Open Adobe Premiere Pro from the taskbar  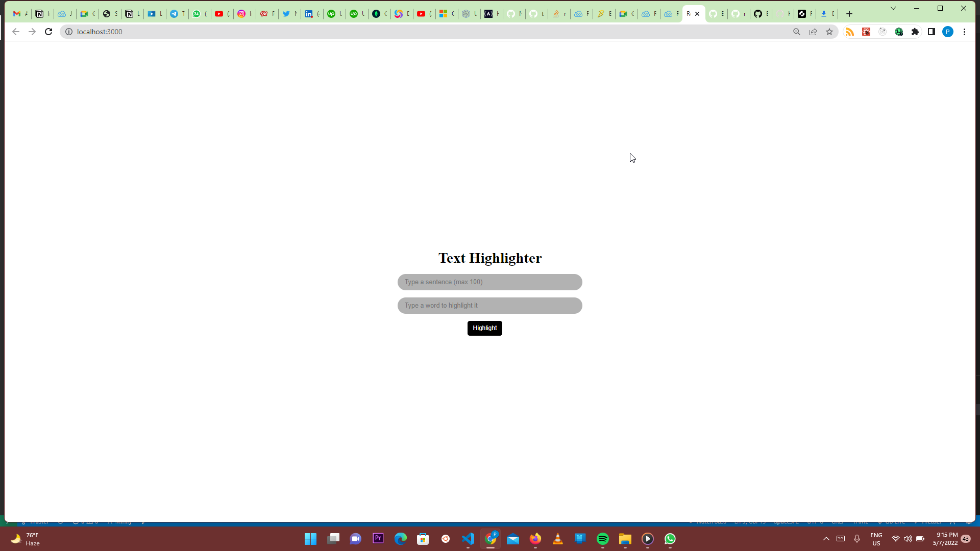(x=378, y=538)
